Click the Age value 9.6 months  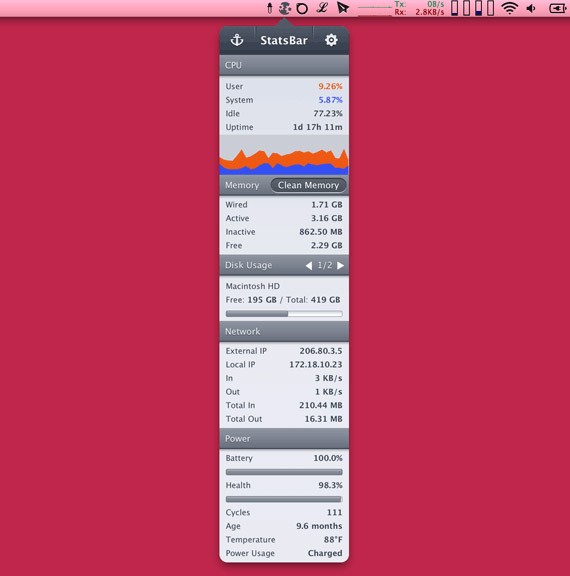tap(319, 526)
